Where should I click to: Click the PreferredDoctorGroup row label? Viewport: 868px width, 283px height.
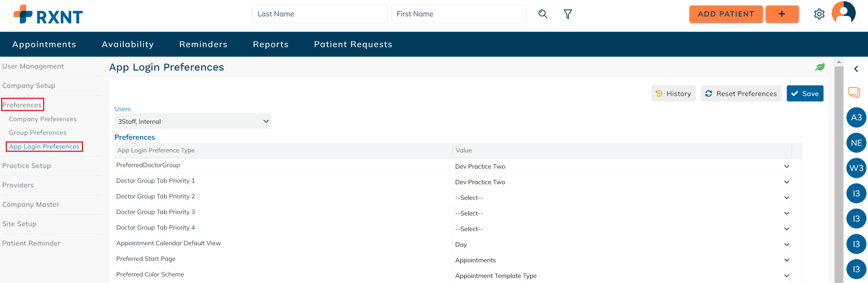(x=148, y=165)
